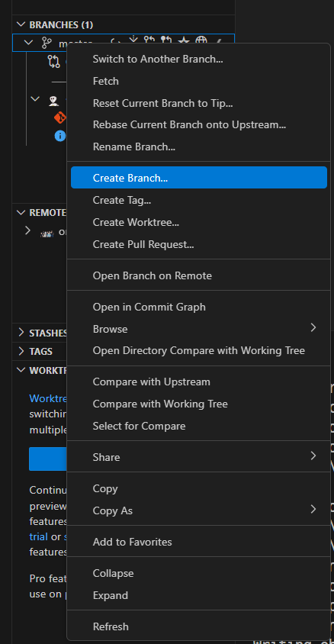The width and height of the screenshot is (334, 644).
Task: Collapse the BRANCHES section
Action: click(21, 24)
